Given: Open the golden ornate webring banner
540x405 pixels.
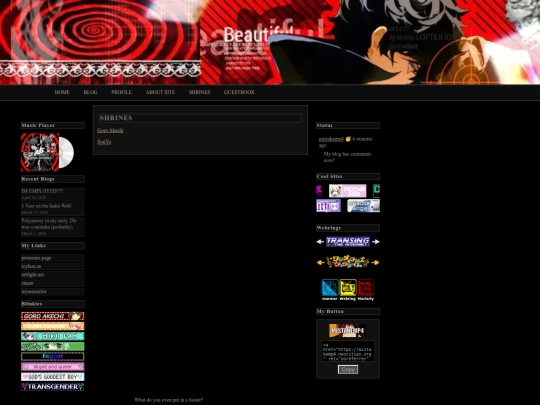Looking at the screenshot, I should coord(348,262).
